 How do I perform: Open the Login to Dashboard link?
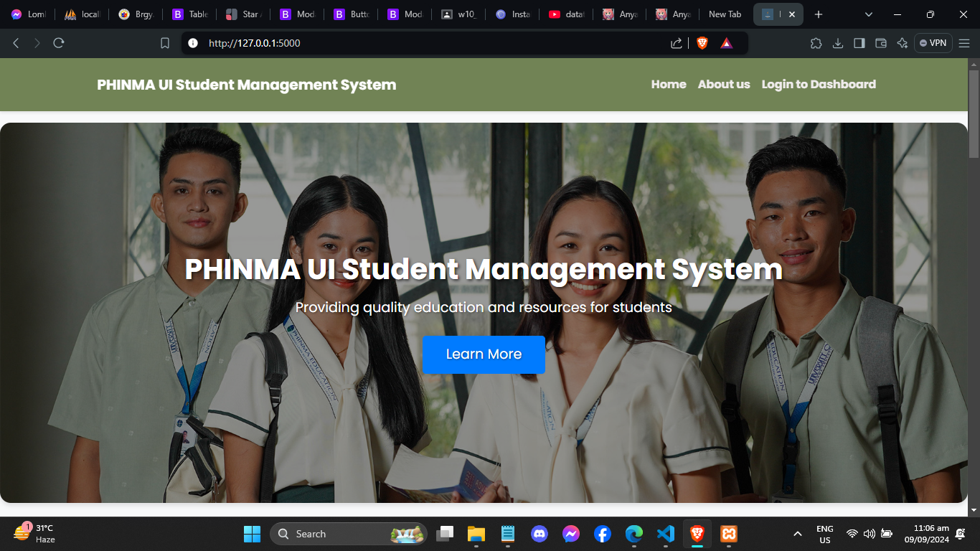819,85
